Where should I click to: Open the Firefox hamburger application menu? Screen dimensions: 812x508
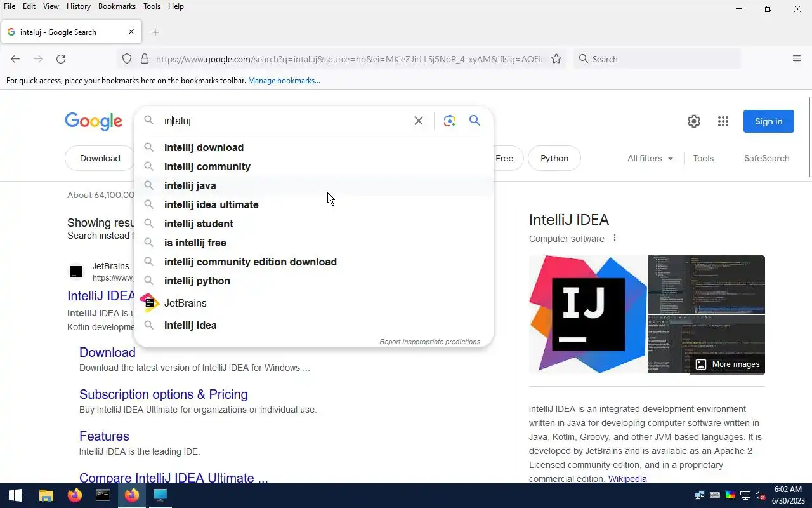click(x=797, y=59)
